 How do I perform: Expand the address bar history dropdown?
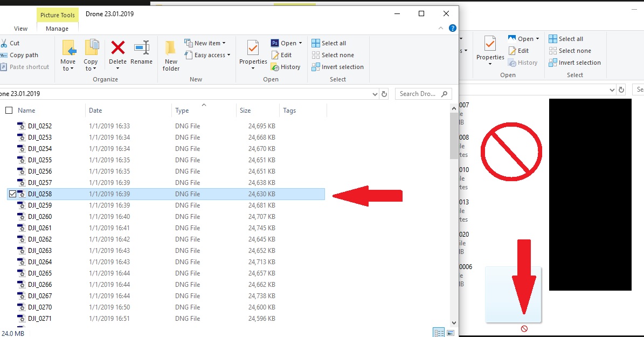375,93
